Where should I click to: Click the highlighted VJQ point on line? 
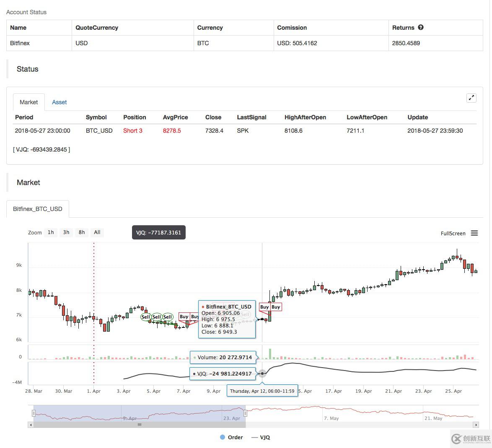tap(262, 373)
